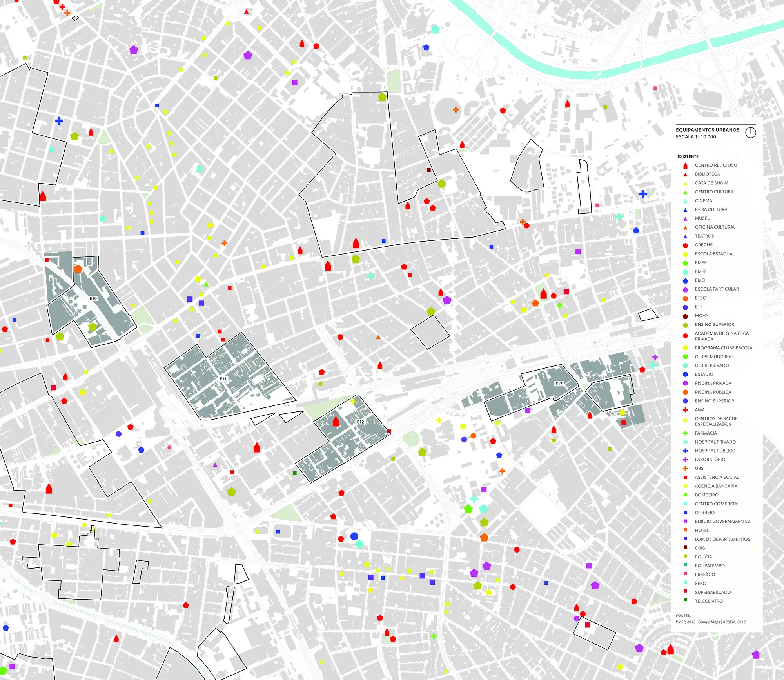784x680 pixels.
Task: Select the blue pentagon EMEI legend symbol
Action: point(685,281)
